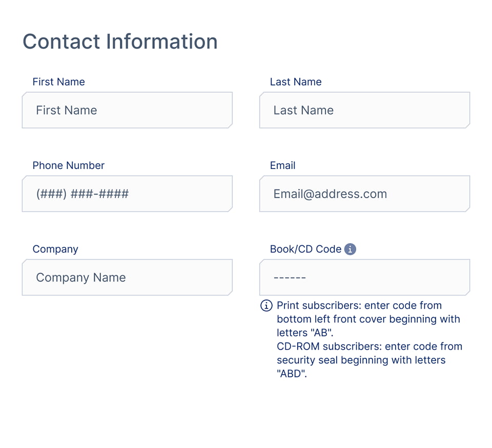Image resolution: width=492 pixels, height=448 pixels.
Task: Click the filled info icon beside Book/CD Code
Action: [x=350, y=249]
